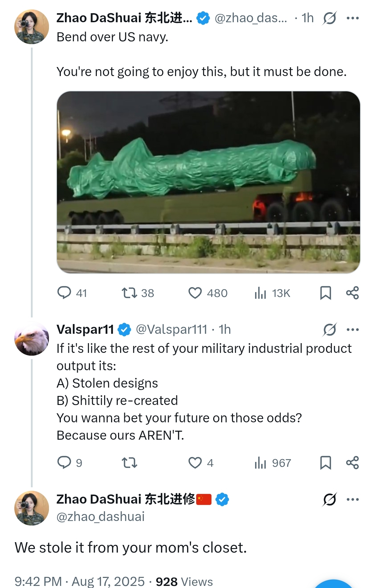This screenshot has height=588, width=375.
Task: View analytics showing 967 views
Action: pos(260,463)
